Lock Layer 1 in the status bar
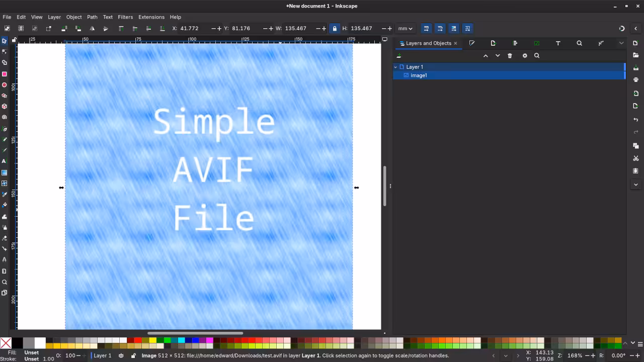This screenshot has height=362, width=644. (x=133, y=355)
